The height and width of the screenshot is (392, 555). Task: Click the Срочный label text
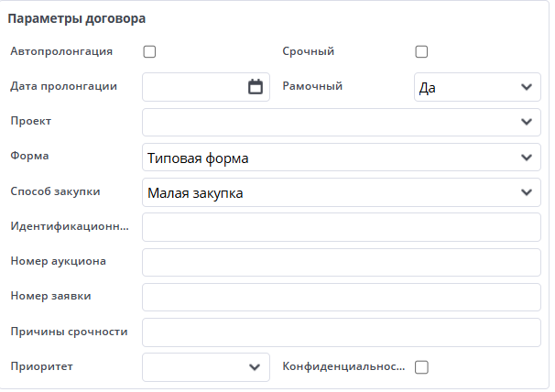click(x=308, y=52)
